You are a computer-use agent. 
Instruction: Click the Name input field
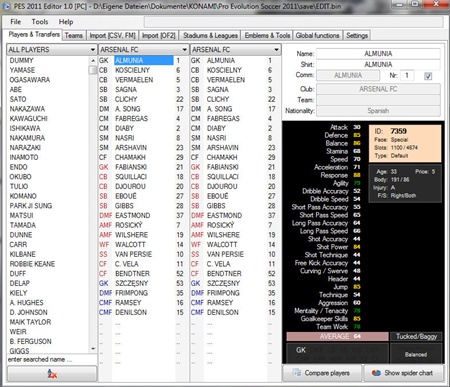point(378,54)
